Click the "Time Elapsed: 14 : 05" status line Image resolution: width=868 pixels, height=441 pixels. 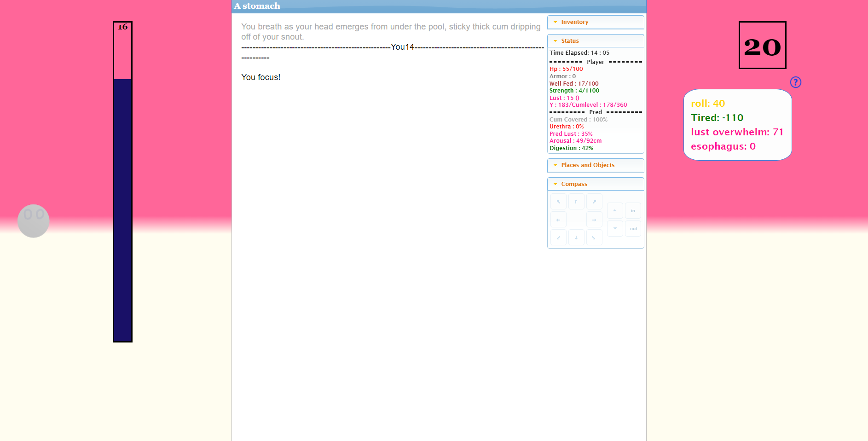[579, 53]
